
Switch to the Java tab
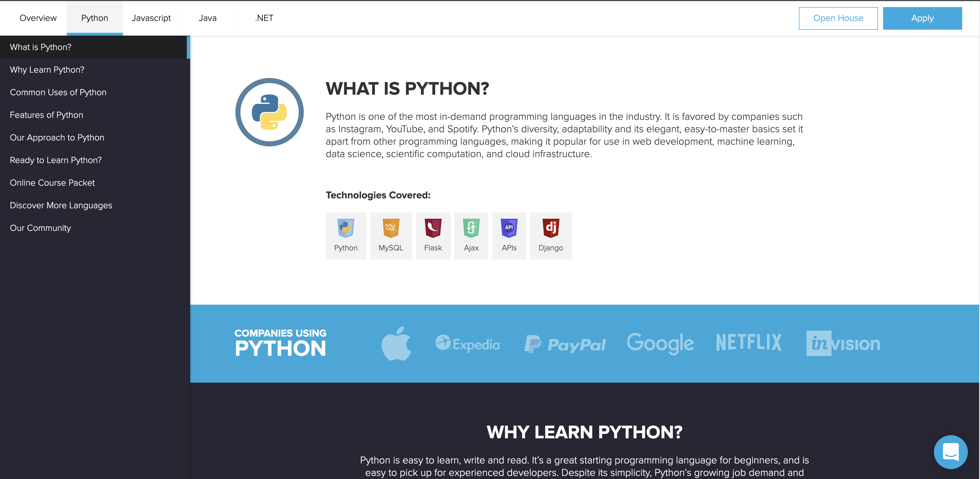(x=207, y=18)
